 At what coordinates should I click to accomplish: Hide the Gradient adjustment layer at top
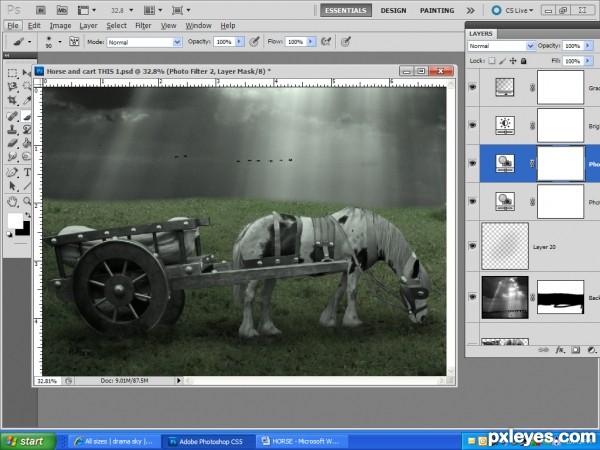tap(473, 87)
